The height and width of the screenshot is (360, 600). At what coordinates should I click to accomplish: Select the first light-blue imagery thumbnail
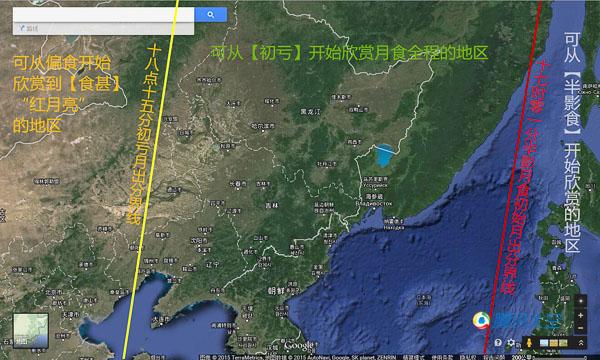[544, 343]
